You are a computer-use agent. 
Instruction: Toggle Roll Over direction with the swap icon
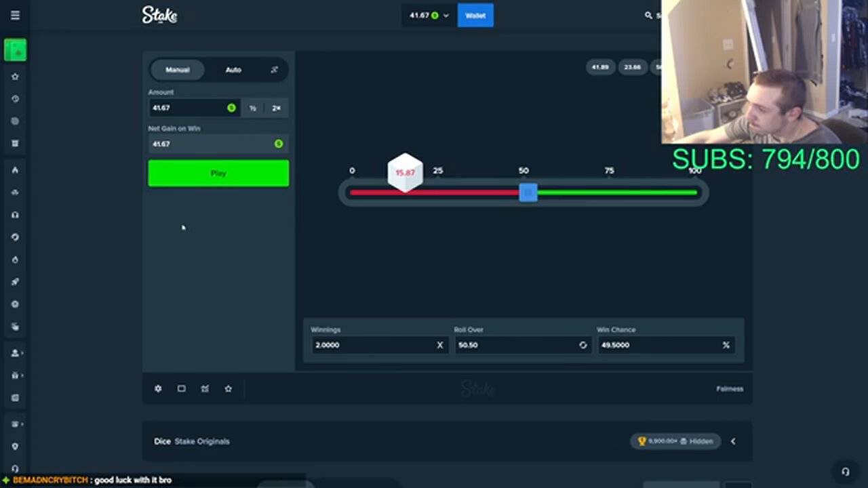click(583, 345)
